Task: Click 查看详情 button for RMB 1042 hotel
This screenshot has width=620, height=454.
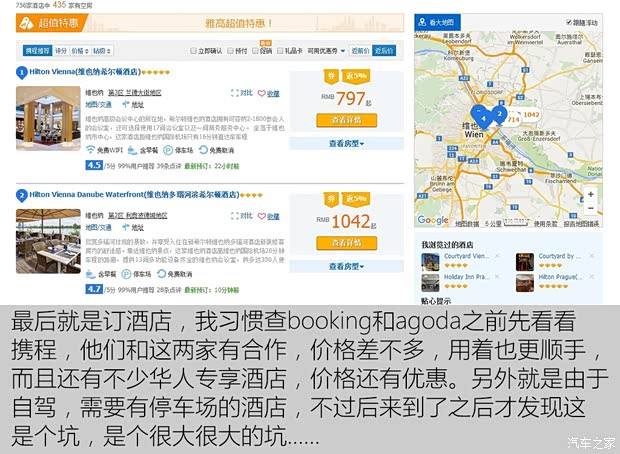Action: point(346,243)
